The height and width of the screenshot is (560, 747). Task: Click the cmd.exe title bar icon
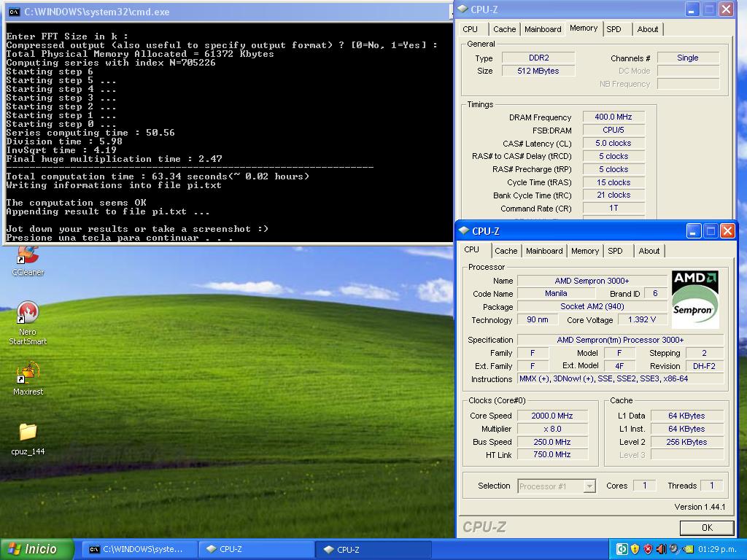(x=15, y=12)
